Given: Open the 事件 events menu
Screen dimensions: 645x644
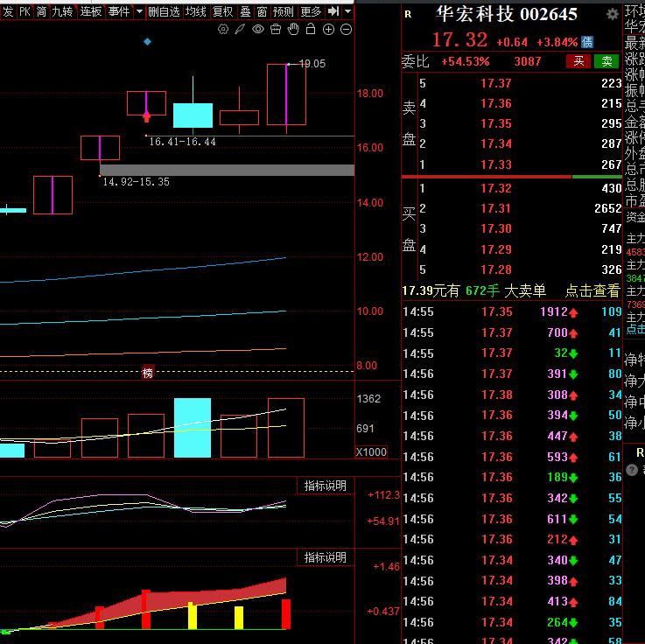Looking at the screenshot, I should tap(119, 11).
